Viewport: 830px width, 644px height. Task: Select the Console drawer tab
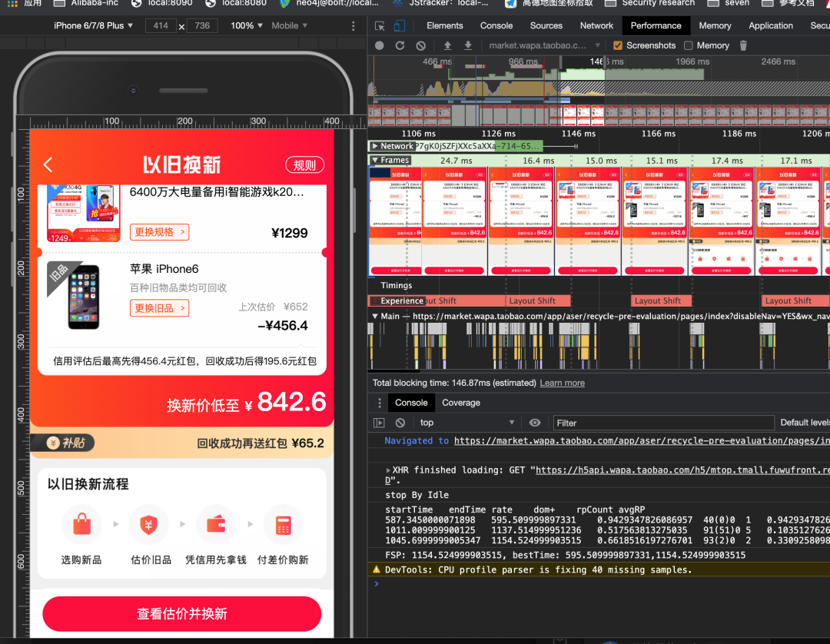tap(411, 403)
